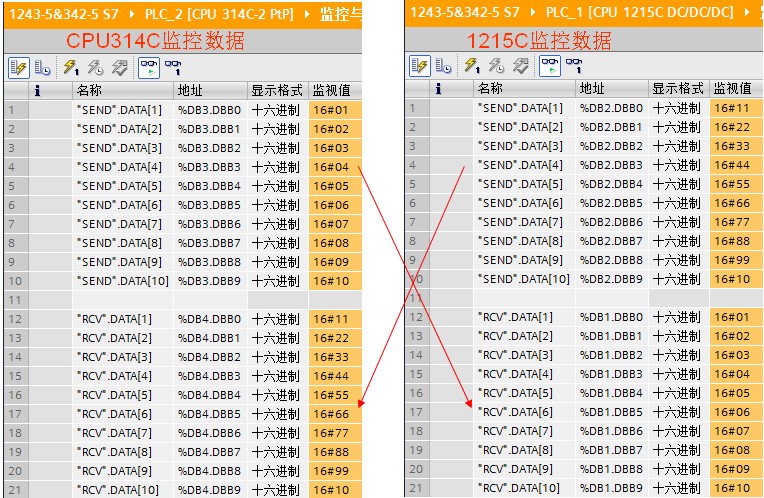Select address cell %DB3.DBB4
764x498 pixels.
210,186
